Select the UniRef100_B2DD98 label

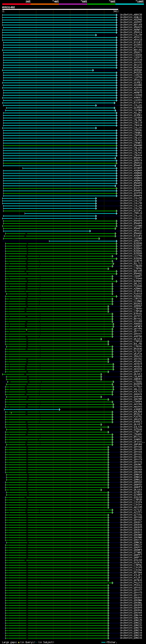[x=131, y=244]
